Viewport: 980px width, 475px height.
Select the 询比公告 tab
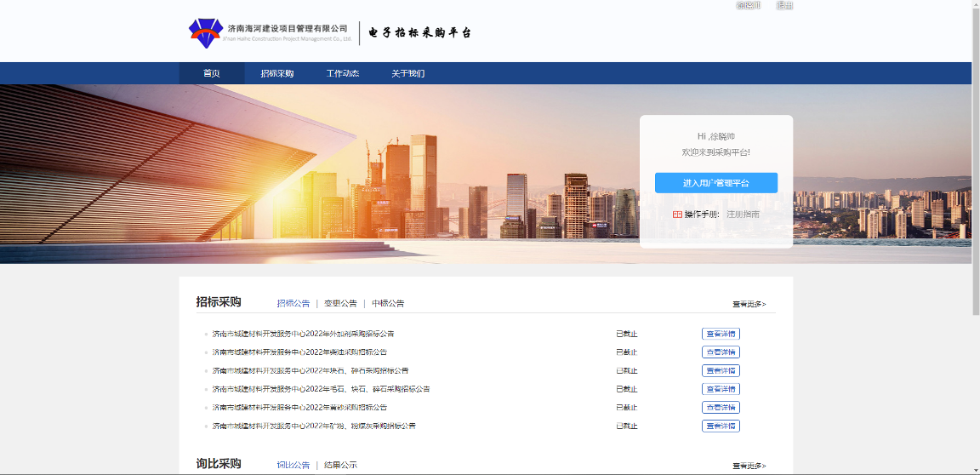[293, 465]
